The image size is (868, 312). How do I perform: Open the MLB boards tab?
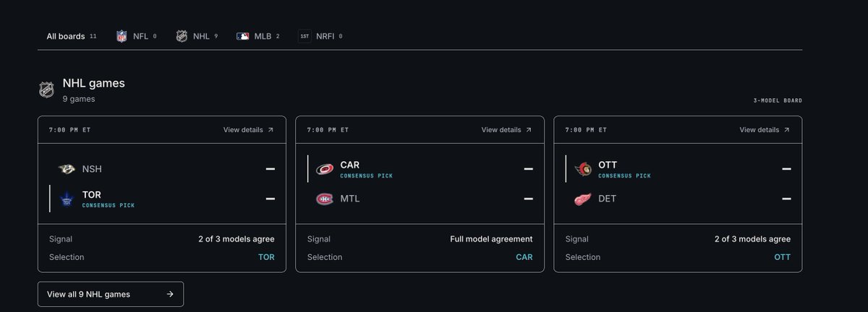[x=258, y=36]
